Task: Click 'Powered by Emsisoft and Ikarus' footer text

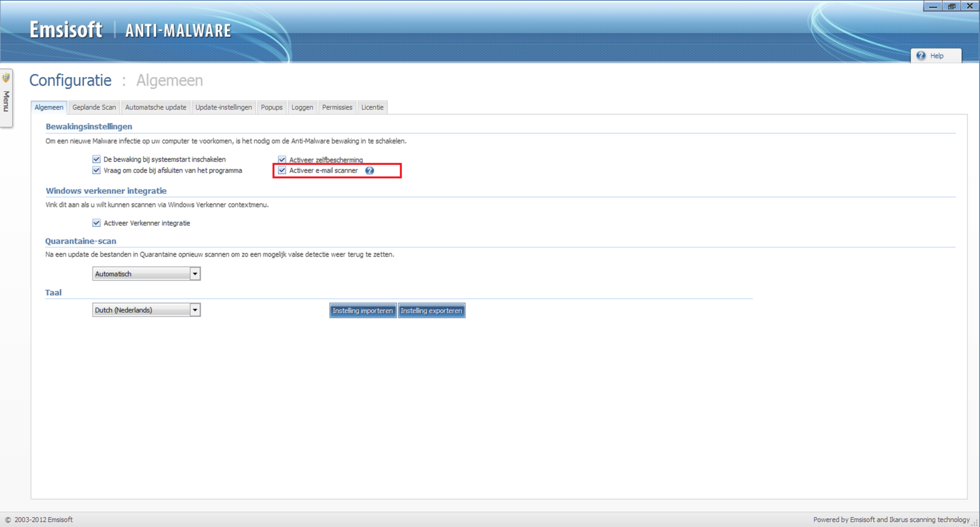Action: tap(891, 520)
